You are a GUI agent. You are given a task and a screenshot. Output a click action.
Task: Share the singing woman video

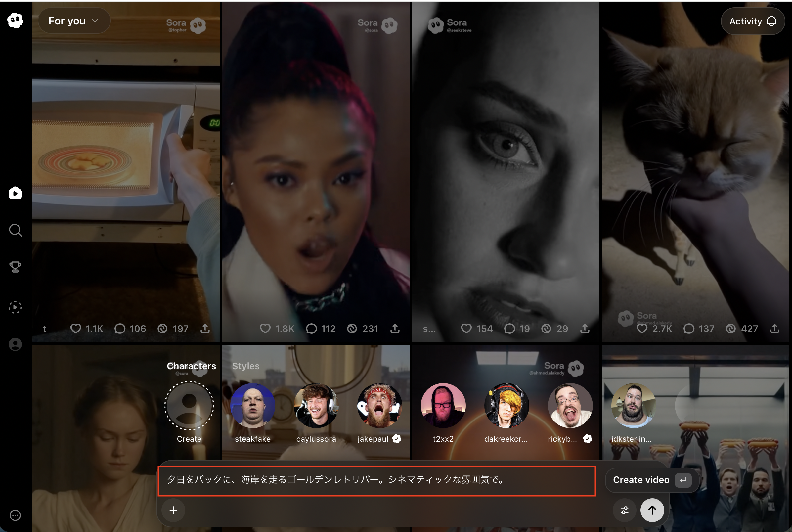click(395, 328)
